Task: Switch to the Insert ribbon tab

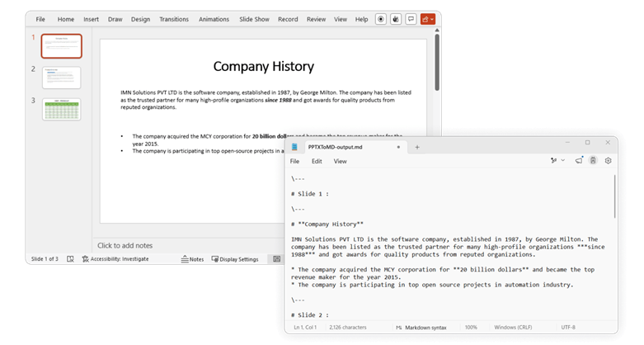Action: 92,19
